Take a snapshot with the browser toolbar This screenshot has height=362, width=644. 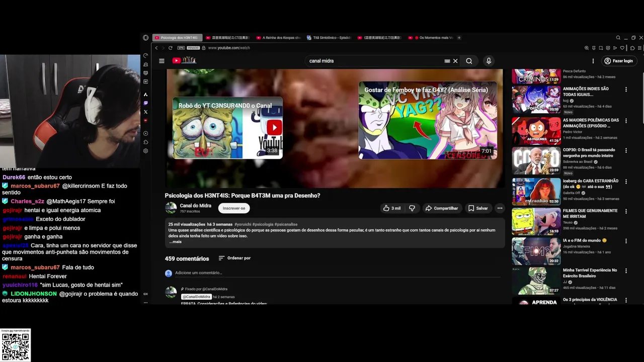(601, 48)
